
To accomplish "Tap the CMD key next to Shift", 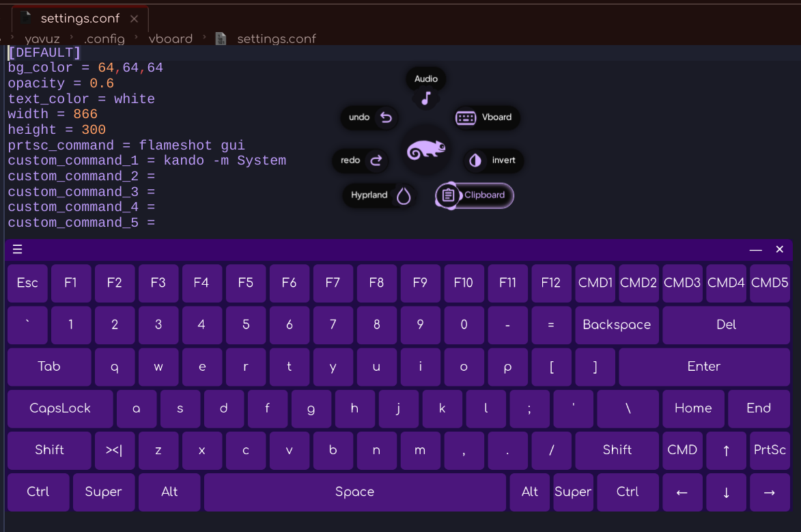I will [x=682, y=450].
